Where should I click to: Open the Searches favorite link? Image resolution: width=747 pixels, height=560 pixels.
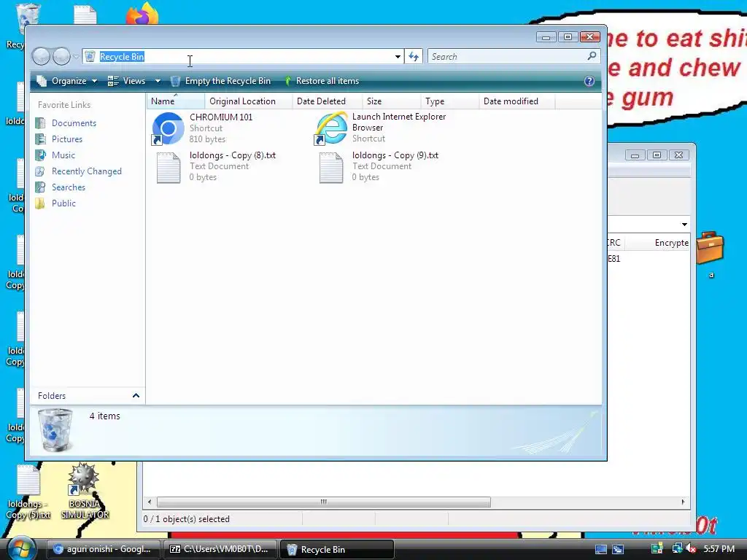tap(69, 187)
